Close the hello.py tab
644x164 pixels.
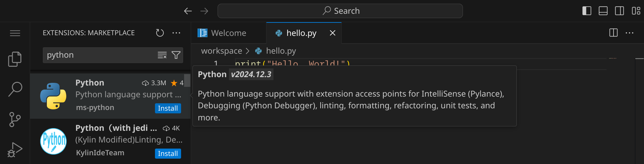click(x=332, y=33)
